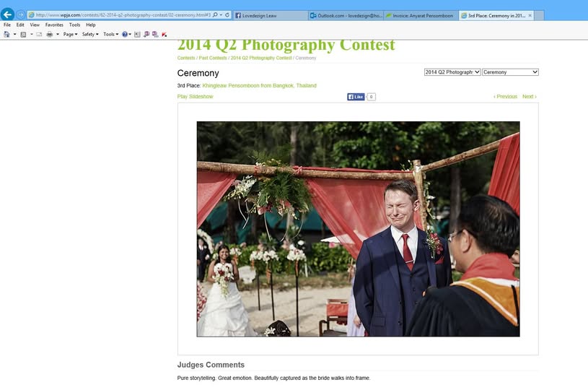Click the Play Slideshow link
This screenshot has width=588, height=390.
point(195,97)
